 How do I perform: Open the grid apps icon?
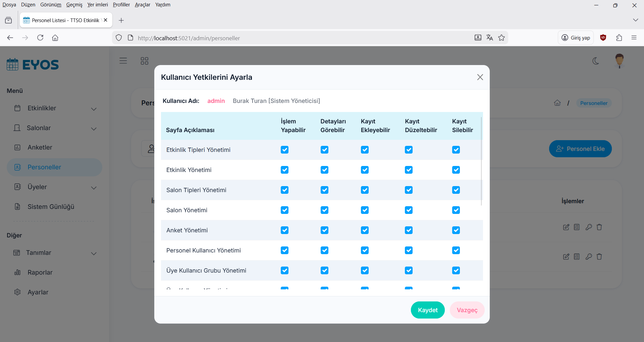[144, 61]
